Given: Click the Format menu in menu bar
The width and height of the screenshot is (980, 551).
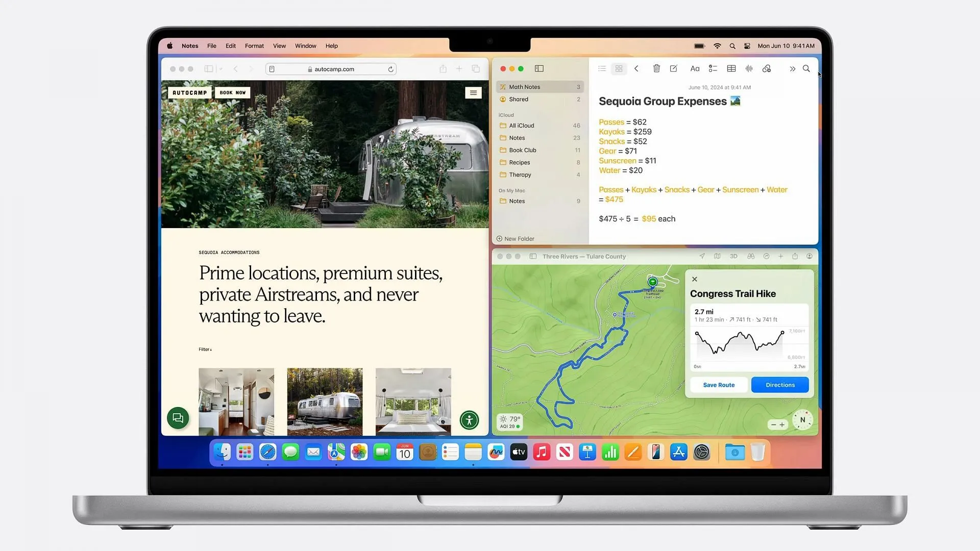Looking at the screenshot, I should pos(254,45).
